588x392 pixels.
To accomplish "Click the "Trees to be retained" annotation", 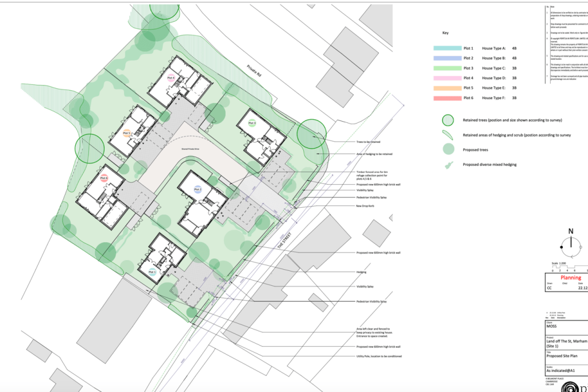I will tap(367, 142).
